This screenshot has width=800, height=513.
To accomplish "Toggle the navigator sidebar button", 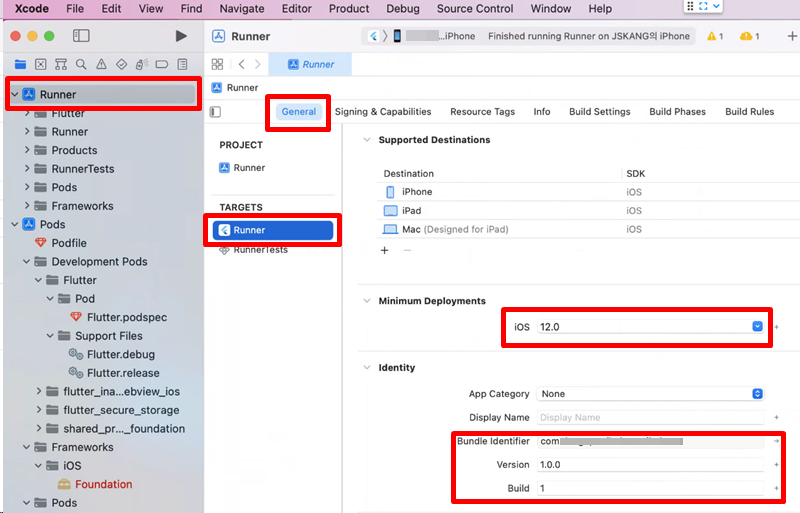I will pos(81,36).
